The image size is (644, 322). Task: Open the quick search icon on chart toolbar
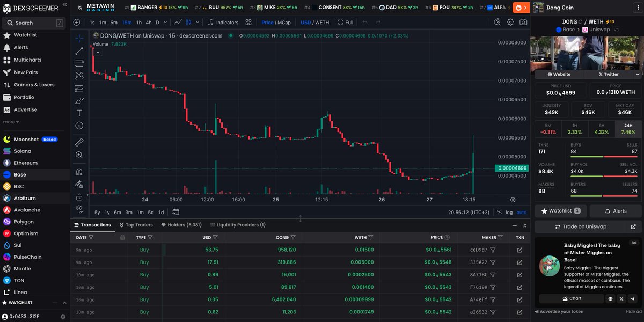tap(497, 23)
